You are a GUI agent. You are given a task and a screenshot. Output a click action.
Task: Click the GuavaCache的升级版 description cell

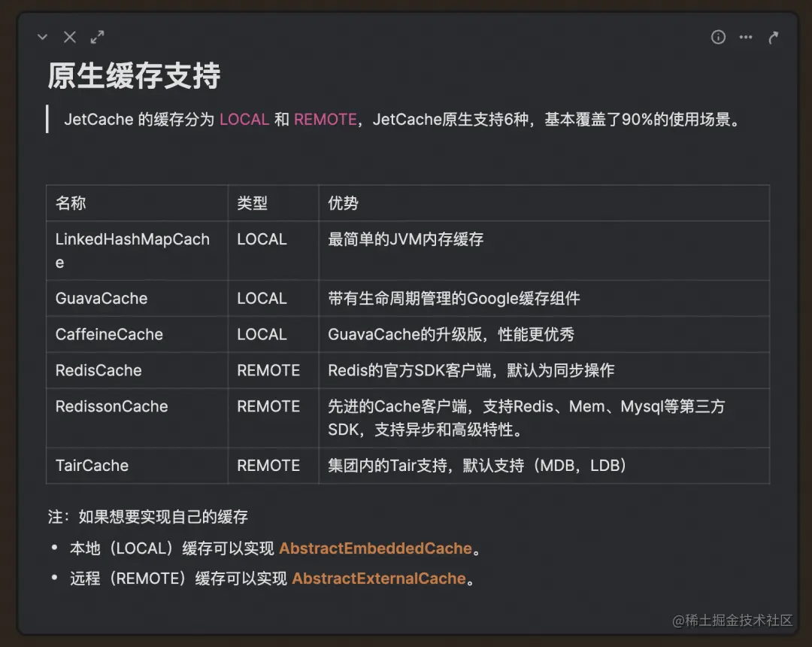coord(544,335)
